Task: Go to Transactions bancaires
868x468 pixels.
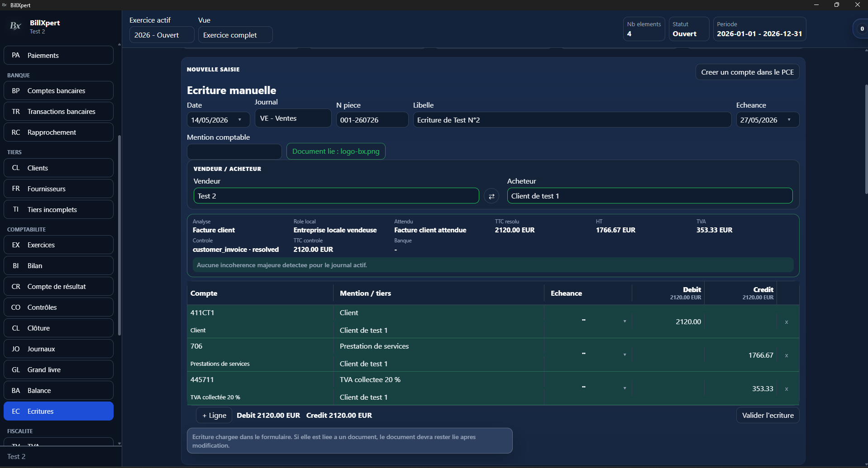Action: coord(58,111)
